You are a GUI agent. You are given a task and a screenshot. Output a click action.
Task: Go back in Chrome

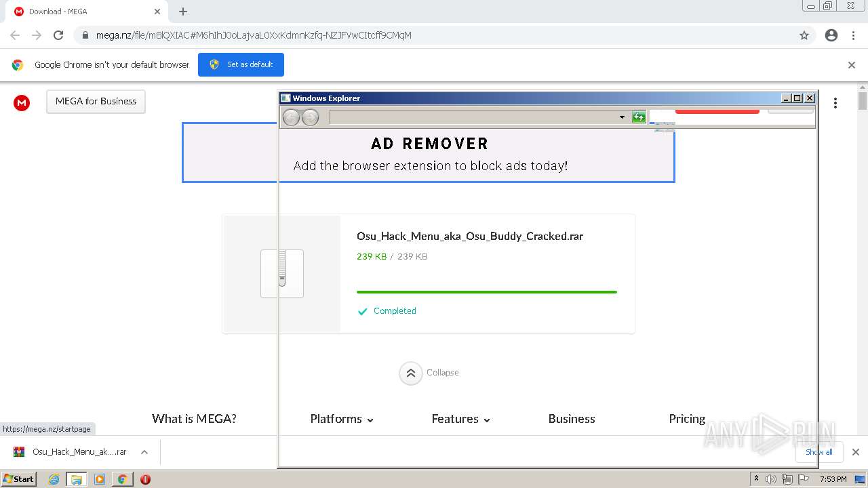coord(15,35)
